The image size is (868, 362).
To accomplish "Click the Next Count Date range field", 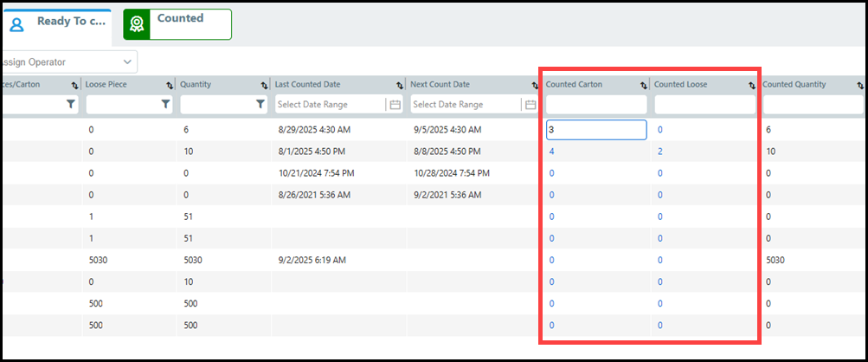I will pyautogui.click(x=466, y=105).
